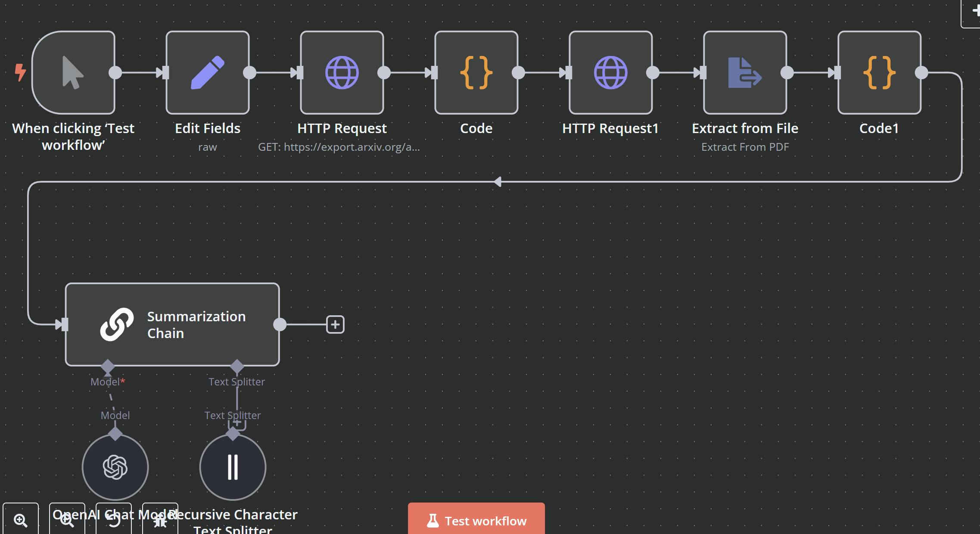
Task: Click the 'GET: https://export.arxiv.org/a...' subtitle
Action: [x=339, y=147]
